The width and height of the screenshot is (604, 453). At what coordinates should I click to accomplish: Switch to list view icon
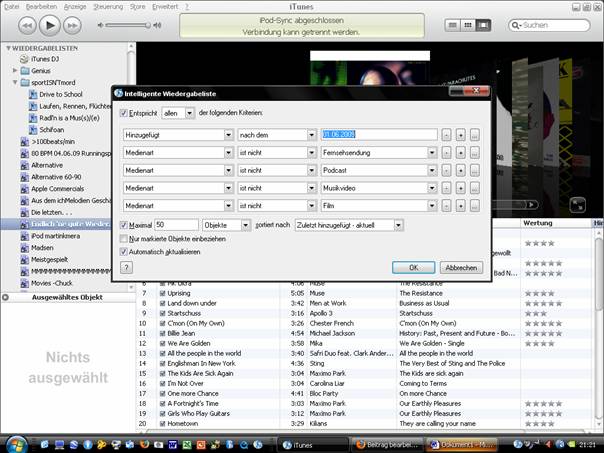(453, 25)
